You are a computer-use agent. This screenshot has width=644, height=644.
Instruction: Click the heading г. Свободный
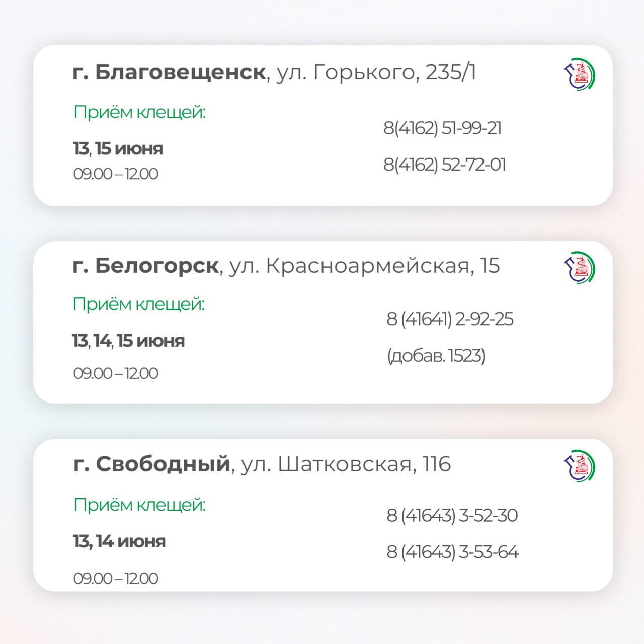(x=151, y=464)
